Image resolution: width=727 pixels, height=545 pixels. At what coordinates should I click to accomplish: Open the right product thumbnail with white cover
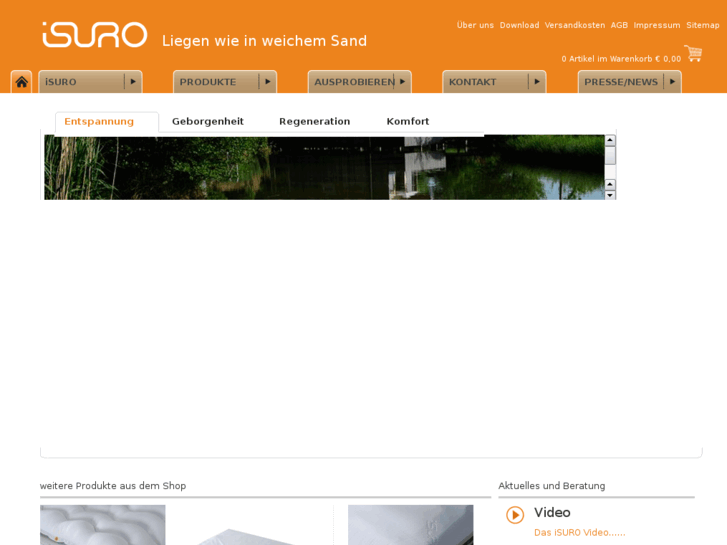click(410, 525)
